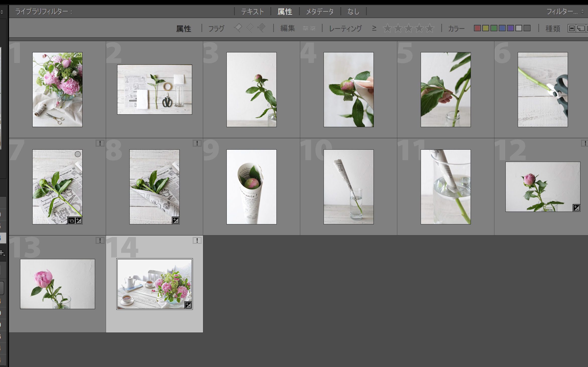The image size is (588, 367).
Task: Filter by yellow color label
Action: tap(486, 28)
